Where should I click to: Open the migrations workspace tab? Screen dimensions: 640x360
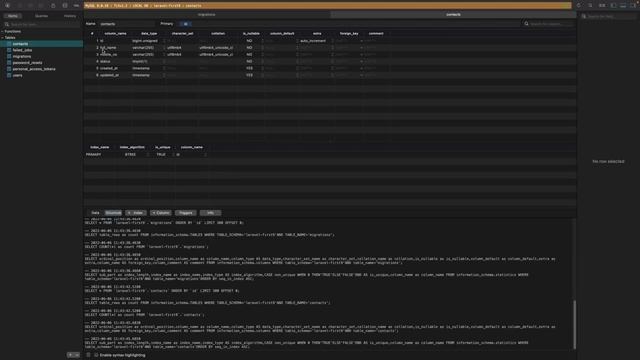click(x=207, y=14)
